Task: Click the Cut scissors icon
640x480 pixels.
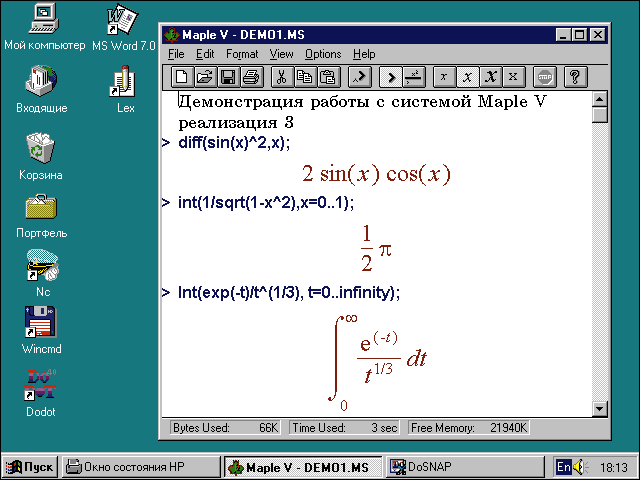Action: click(x=282, y=76)
